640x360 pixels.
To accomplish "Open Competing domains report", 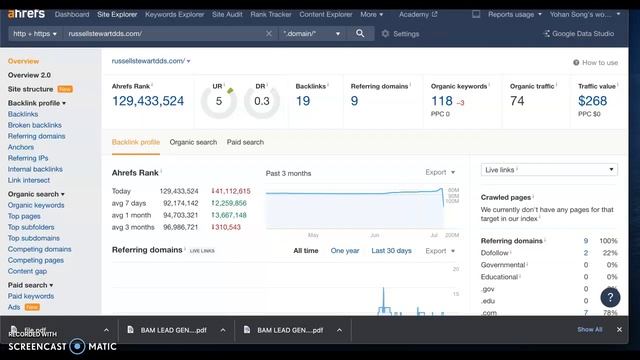I will tap(39, 249).
